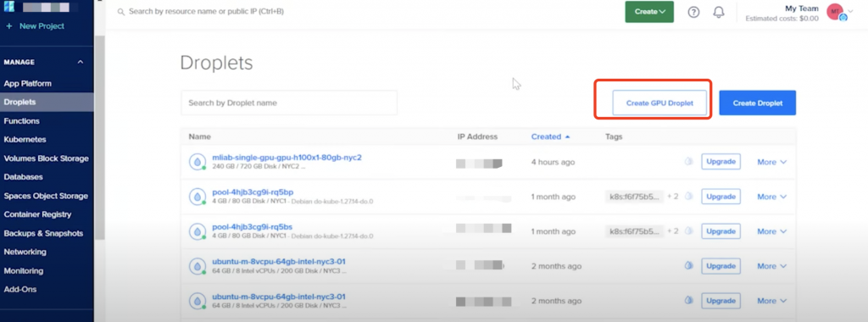The width and height of the screenshot is (868, 322).
Task: Open Kubernetes in the sidebar
Action: coord(25,140)
